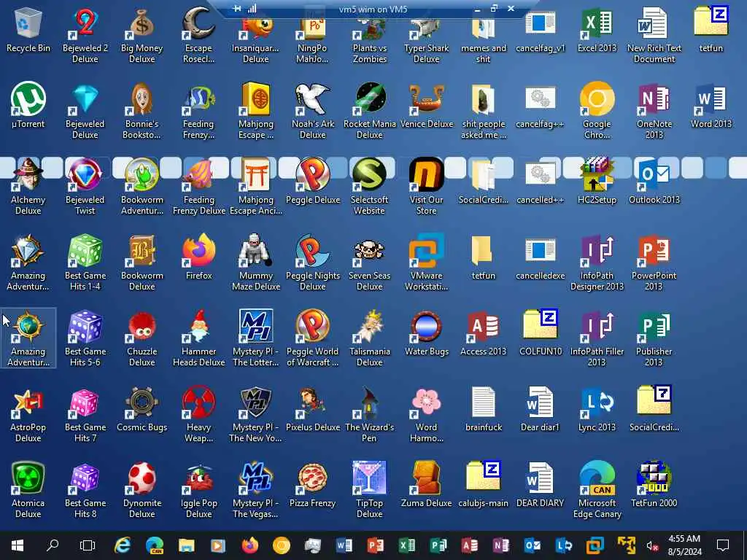Launch InfoPath Designer 2013 shortcut
This screenshot has width=747, height=560.
click(x=597, y=262)
